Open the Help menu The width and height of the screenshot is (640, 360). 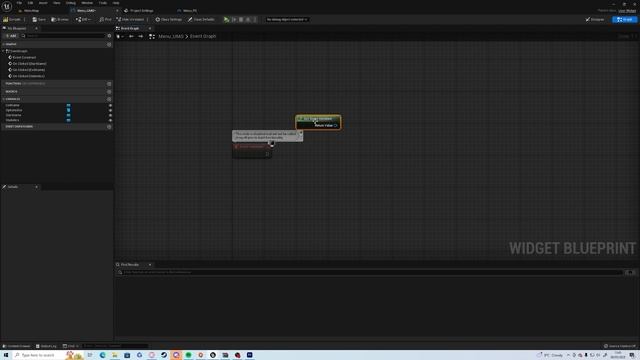(116, 3)
